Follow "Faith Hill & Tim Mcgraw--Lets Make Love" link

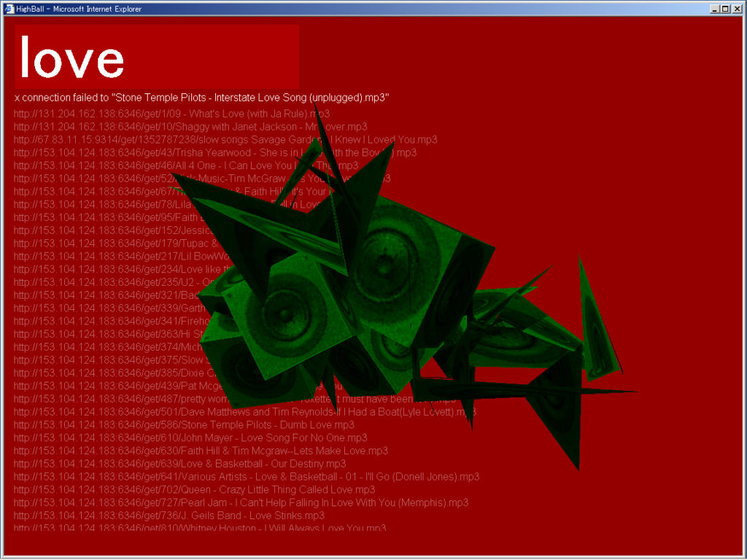pyautogui.click(x=201, y=451)
